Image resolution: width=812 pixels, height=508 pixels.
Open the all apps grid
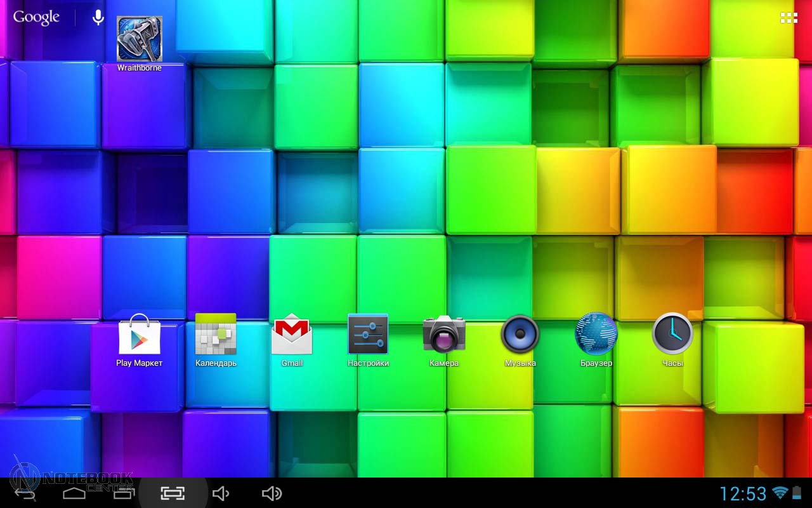click(x=789, y=18)
